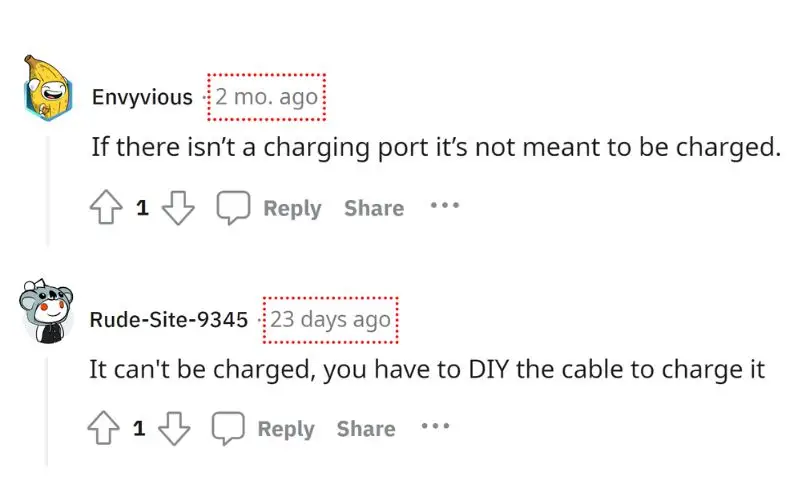This screenshot has width=800, height=500.
Task: Downvote the Rude-Site-9345 comment
Action: click(x=174, y=429)
